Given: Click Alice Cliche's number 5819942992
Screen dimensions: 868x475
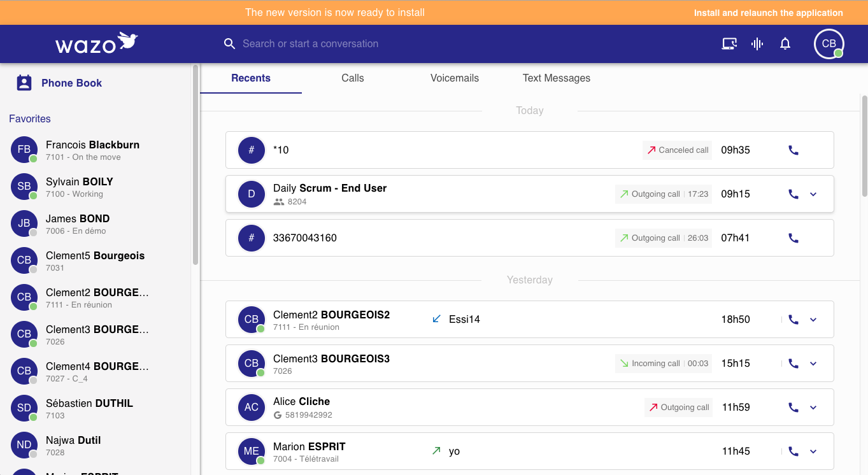Looking at the screenshot, I should (x=309, y=415).
